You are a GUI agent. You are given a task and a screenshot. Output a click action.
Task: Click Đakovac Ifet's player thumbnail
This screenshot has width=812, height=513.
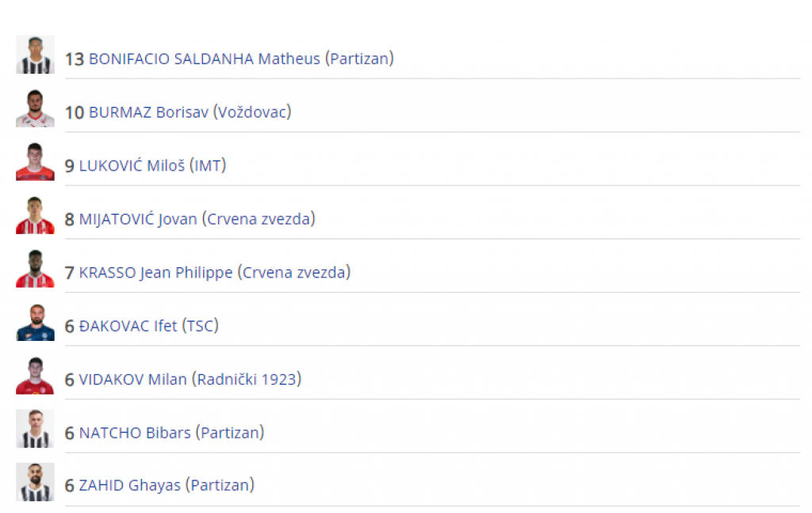click(x=35, y=322)
